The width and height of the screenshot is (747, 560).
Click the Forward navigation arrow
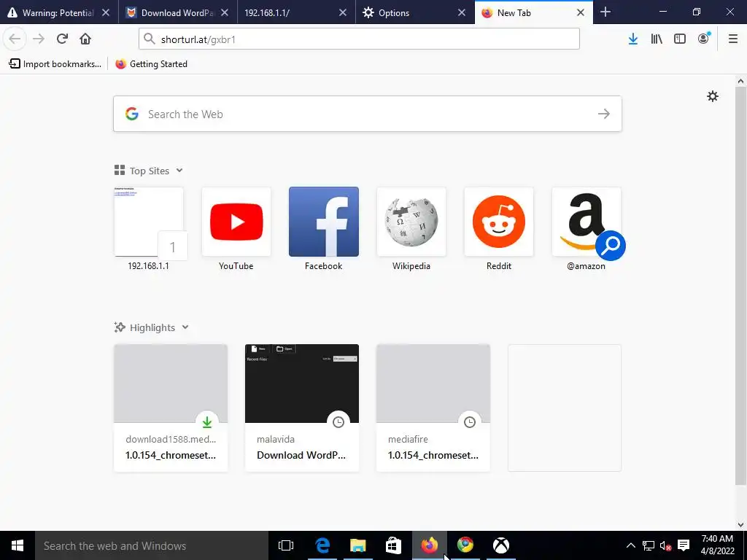tap(39, 39)
